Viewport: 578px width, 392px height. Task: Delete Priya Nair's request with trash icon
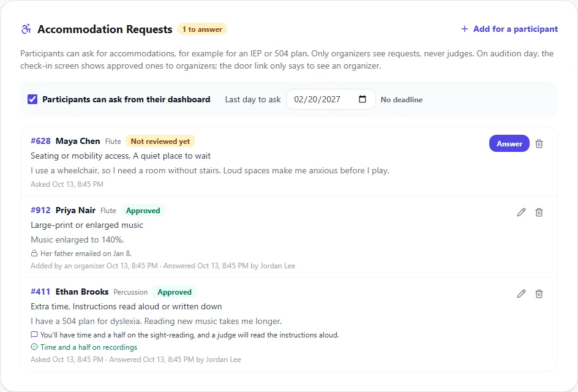pos(539,213)
